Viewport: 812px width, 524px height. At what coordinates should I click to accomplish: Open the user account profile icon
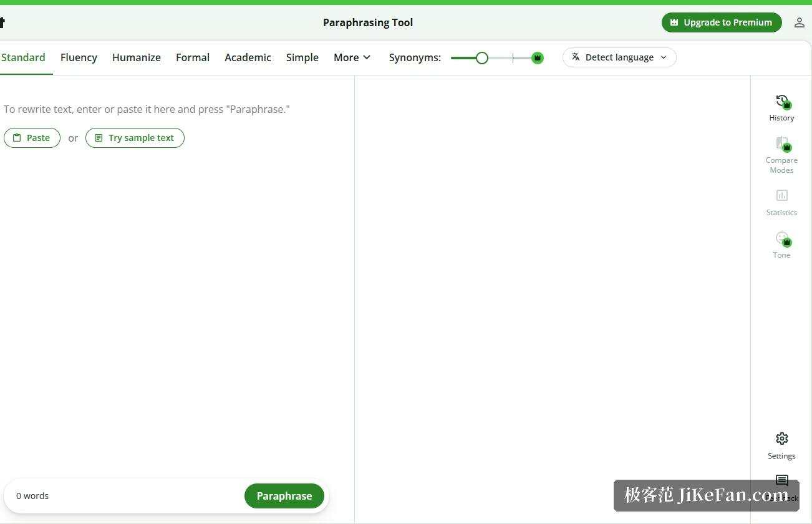(x=799, y=22)
